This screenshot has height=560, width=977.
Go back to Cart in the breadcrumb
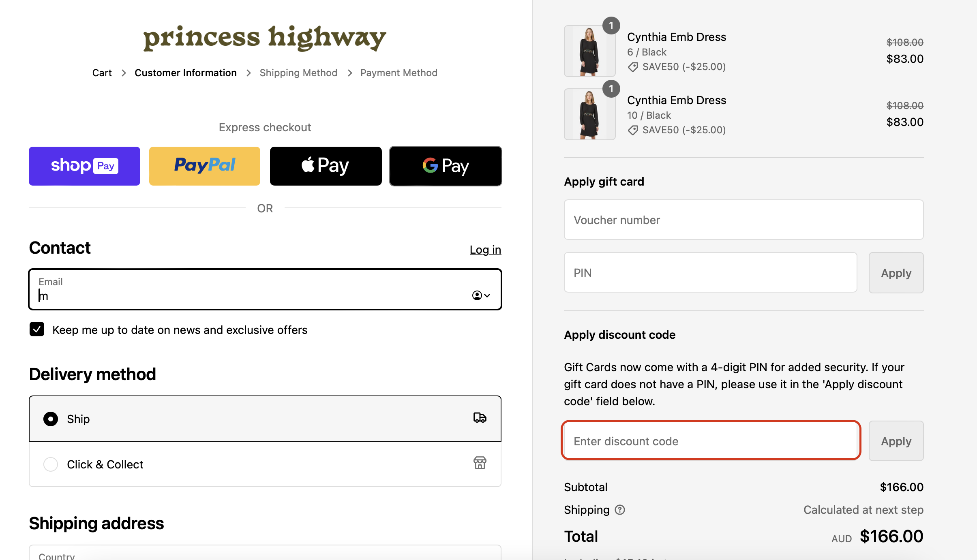[102, 73]
